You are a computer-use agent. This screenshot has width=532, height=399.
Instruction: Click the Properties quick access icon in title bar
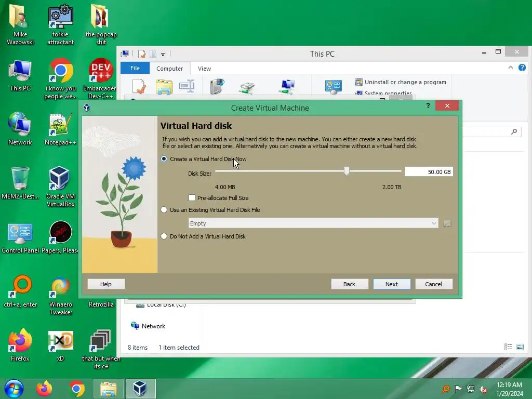pyautogui.click(x=141, y=54)
